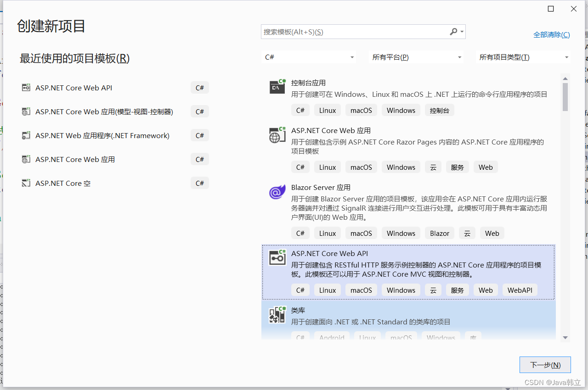This screenshot has width=588, height=390.
Task: Click the 服务 tag beside the WebAPI tag
Action: point(458,290)
